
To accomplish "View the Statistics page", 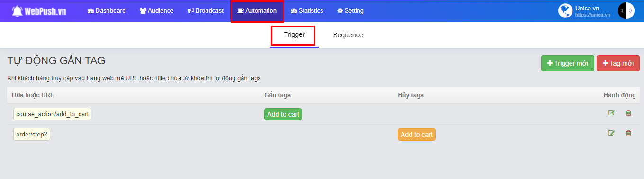I will tap(307, 11).
